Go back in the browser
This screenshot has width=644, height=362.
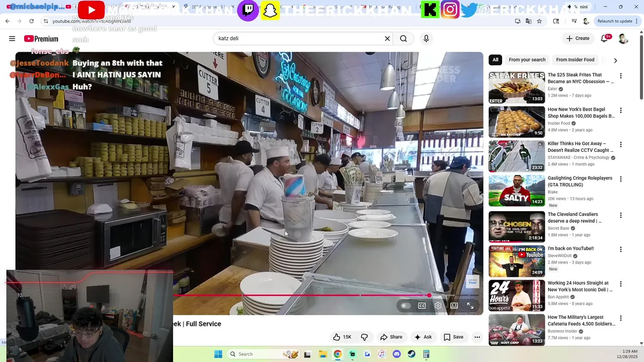coord(7,21)
